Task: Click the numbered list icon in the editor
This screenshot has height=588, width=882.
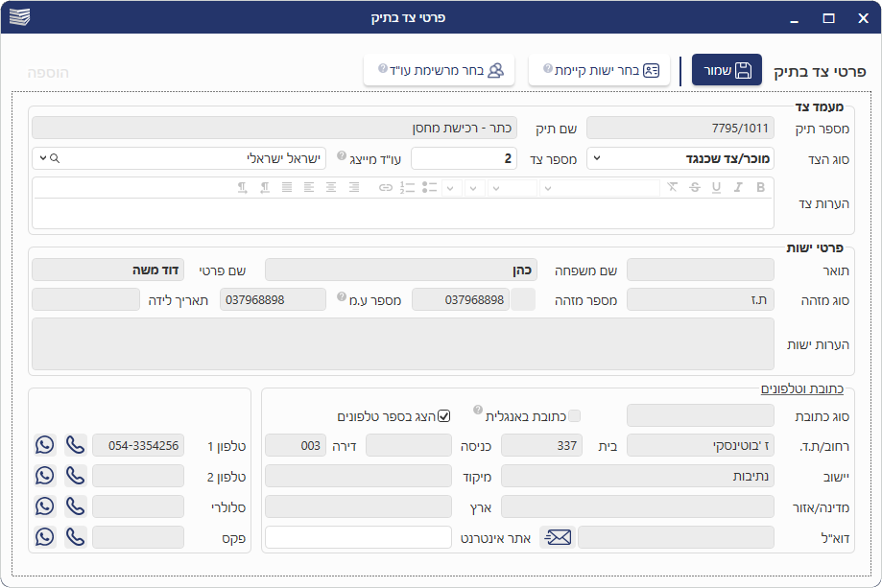Action: tap(407, 187)
